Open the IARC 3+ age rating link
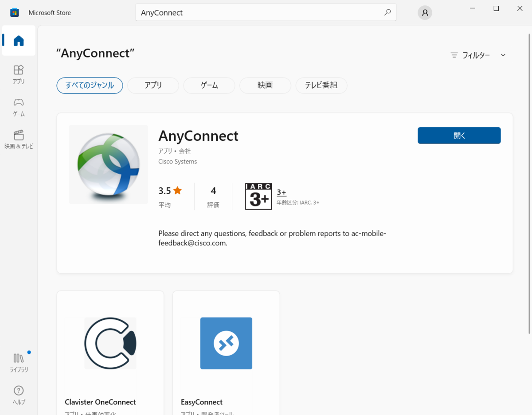Image resolution: width=532 pixels, height=415 pixels. pos(281,192)
